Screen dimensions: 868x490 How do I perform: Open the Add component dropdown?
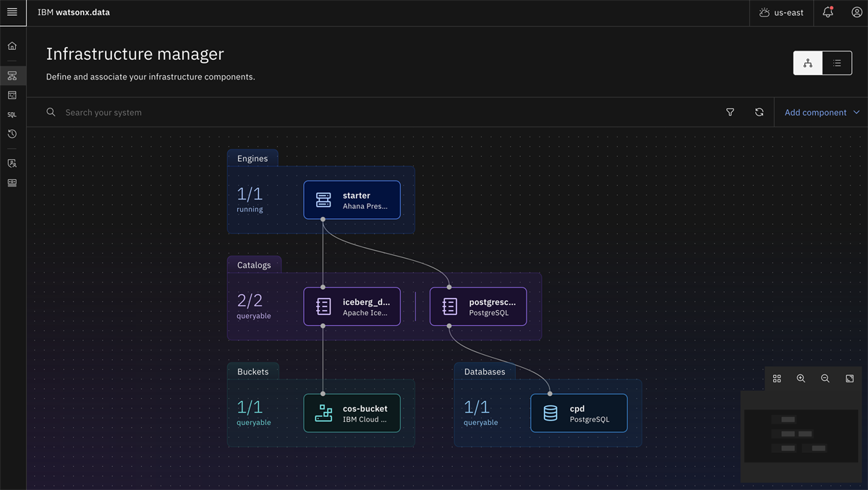pos(821,112)
